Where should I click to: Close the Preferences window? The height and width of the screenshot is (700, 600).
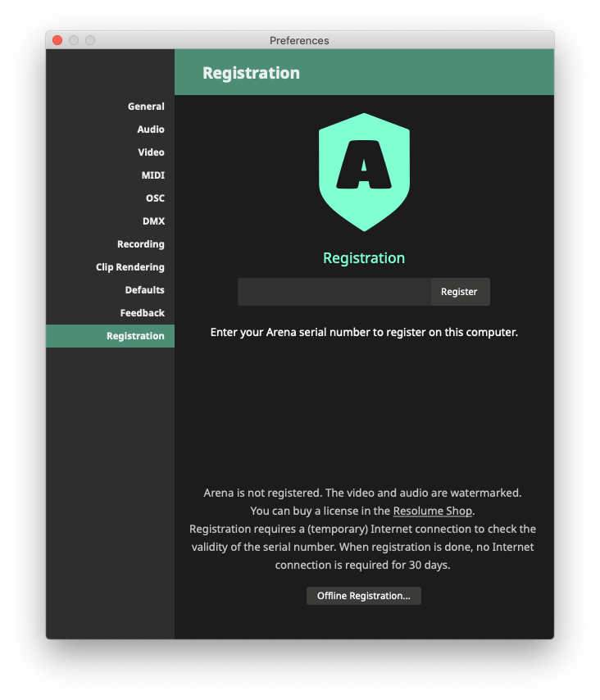pos(57,40)
